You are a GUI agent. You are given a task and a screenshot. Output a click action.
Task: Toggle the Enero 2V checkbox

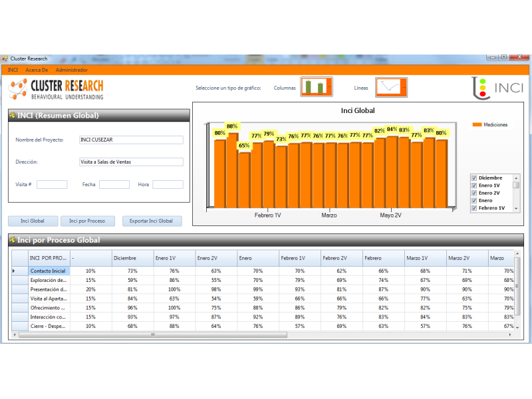click(474, 193)
